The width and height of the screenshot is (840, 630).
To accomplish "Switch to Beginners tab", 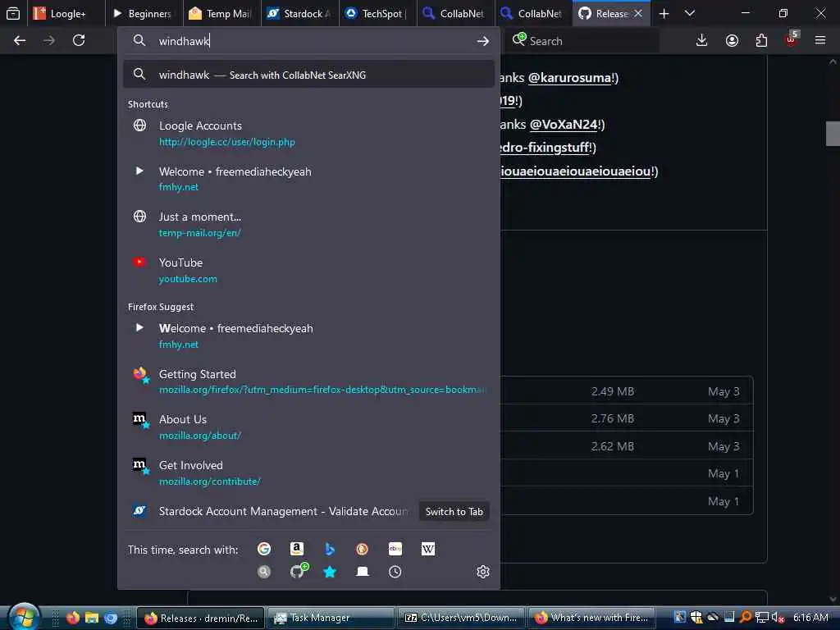I will 144,14.
